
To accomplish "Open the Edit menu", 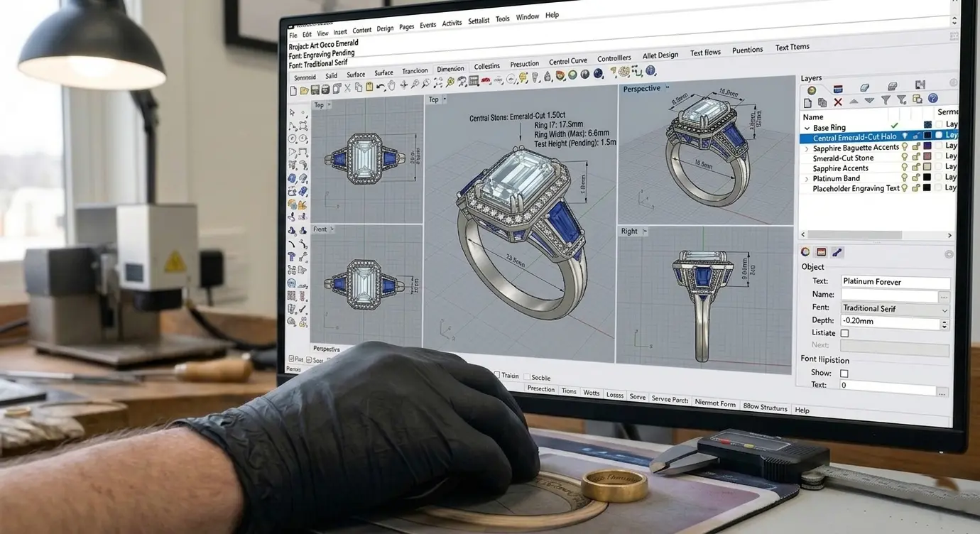I will tap(307, 34).
